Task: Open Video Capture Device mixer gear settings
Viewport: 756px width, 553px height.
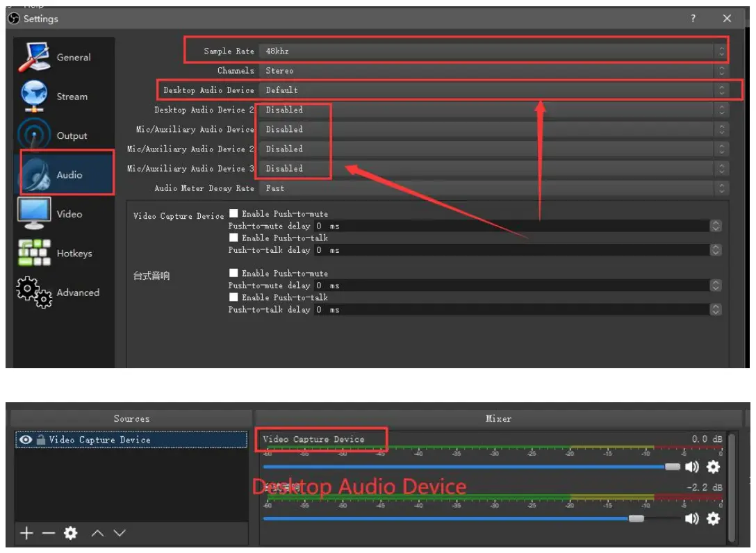Action: (713, 467)
